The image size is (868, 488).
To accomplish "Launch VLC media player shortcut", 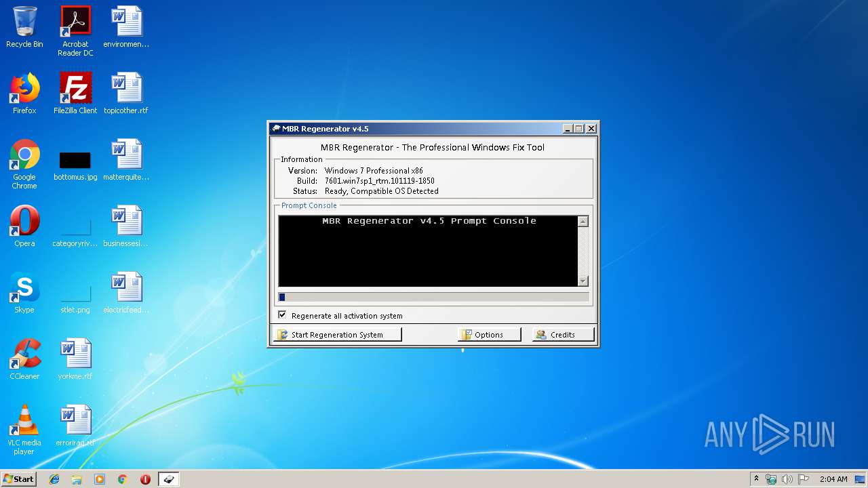I will click(x=24, y=430).
